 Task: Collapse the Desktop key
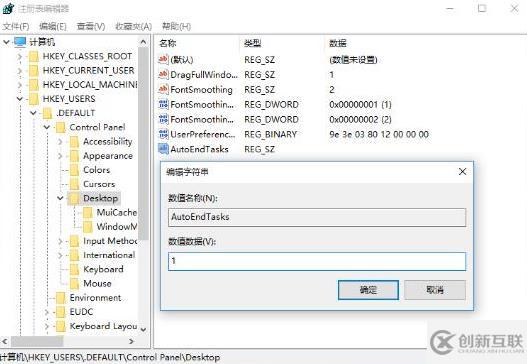(60, 198)
